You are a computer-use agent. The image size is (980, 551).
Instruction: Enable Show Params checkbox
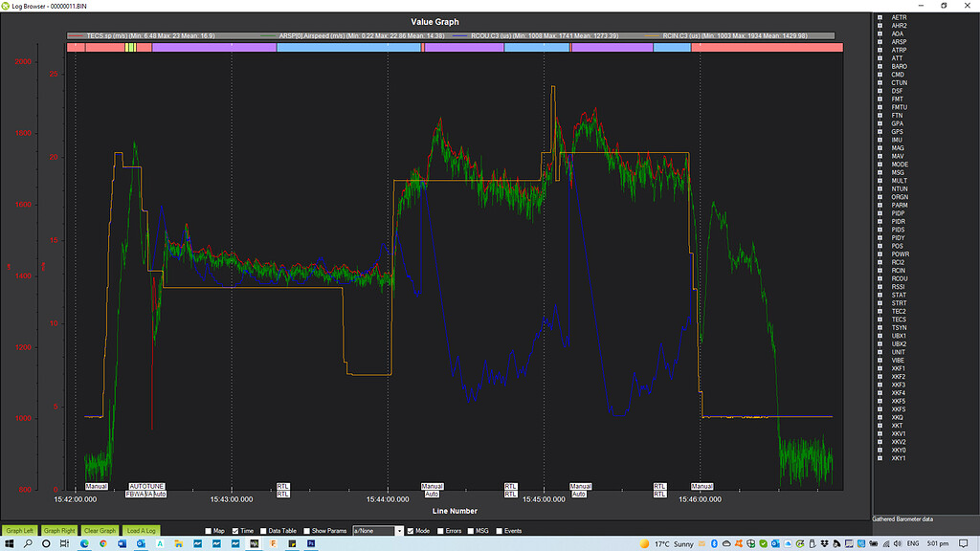coord(308,530)
